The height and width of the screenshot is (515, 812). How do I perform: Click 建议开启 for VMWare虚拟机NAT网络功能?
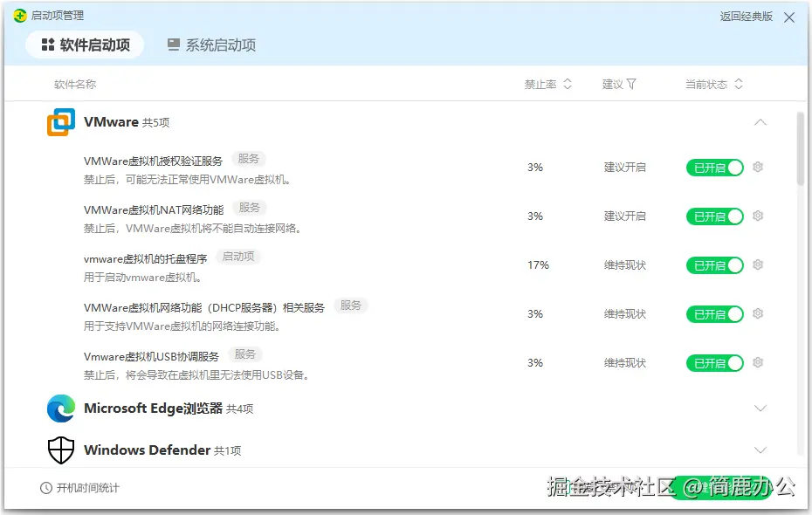pyautogui.click(x=625, y=216)
